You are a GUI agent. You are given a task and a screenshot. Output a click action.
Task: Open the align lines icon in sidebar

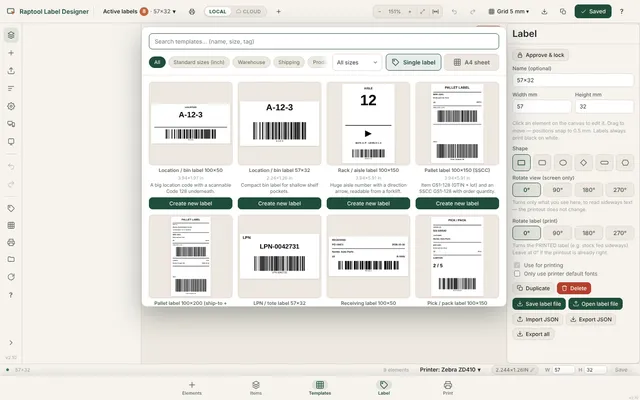pyautogui.click(x=11, y=88)
